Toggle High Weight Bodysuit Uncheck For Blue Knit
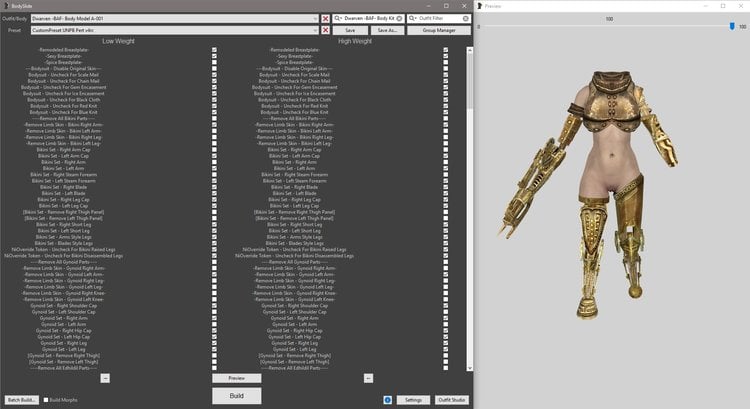The width and height of the screenshot is (750, 409). click(x=446, y=112)
